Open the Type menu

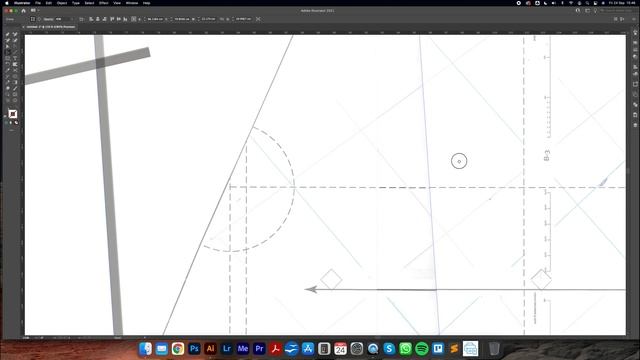76,3
